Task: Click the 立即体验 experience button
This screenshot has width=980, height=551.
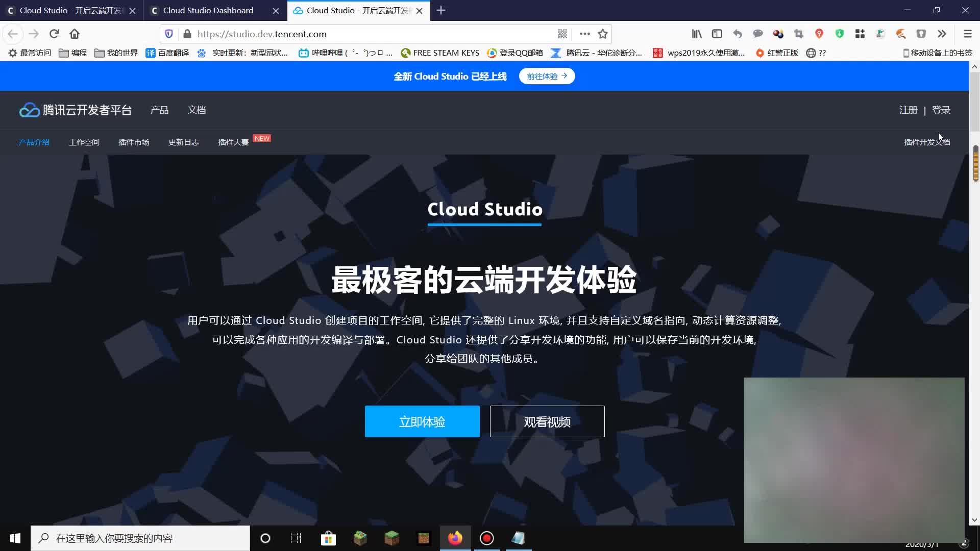Action: tap(421, 421)
